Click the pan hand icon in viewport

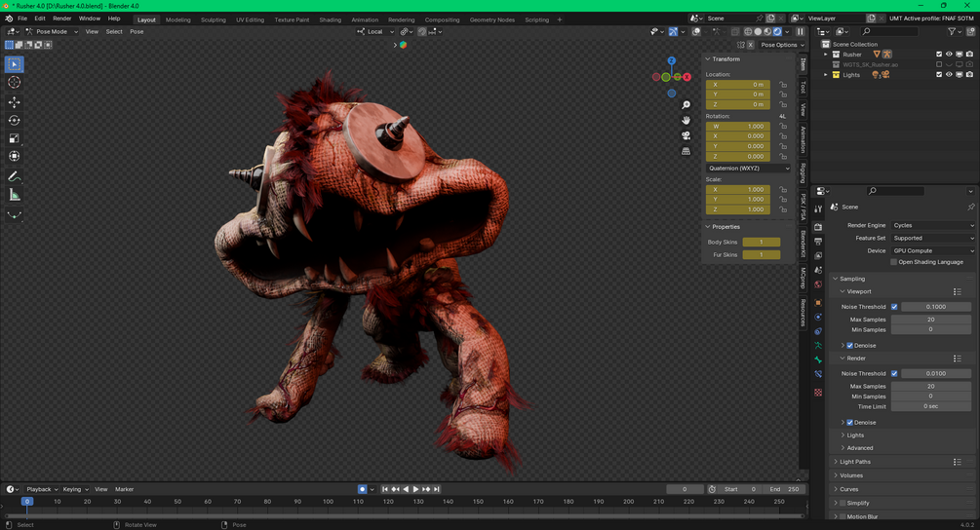[686, 120]
